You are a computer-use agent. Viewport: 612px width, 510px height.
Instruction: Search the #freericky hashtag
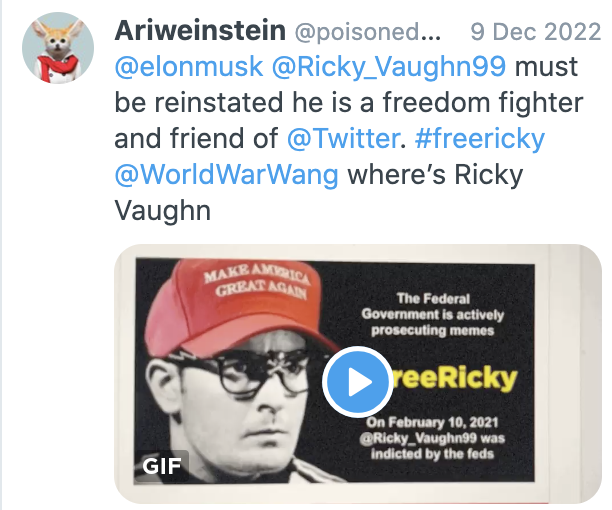(x=480, y=139)
